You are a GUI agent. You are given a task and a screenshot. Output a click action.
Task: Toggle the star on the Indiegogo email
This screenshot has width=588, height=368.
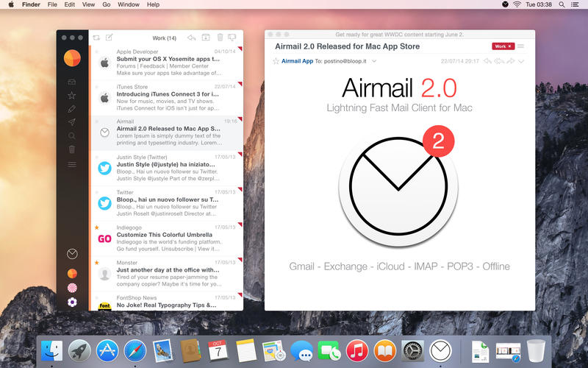tap(96, 227)
